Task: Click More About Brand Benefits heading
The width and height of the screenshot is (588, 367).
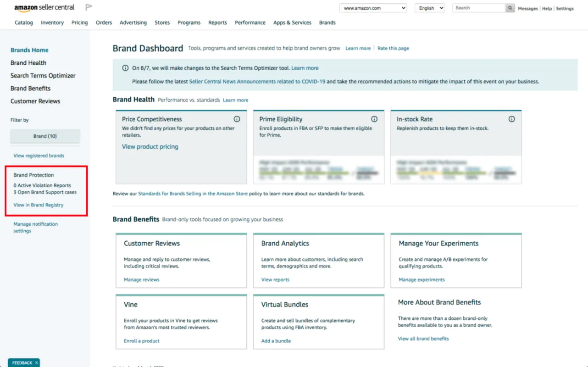Action: coord(439,302)
